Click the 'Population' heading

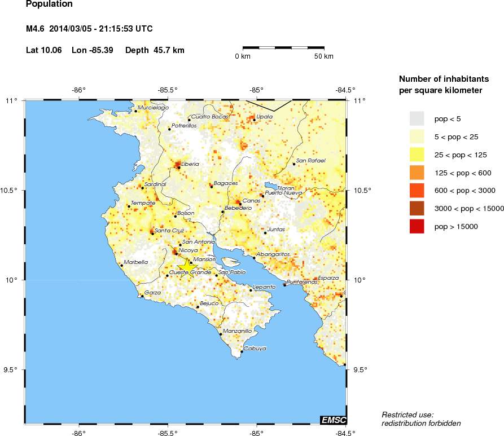49,4
